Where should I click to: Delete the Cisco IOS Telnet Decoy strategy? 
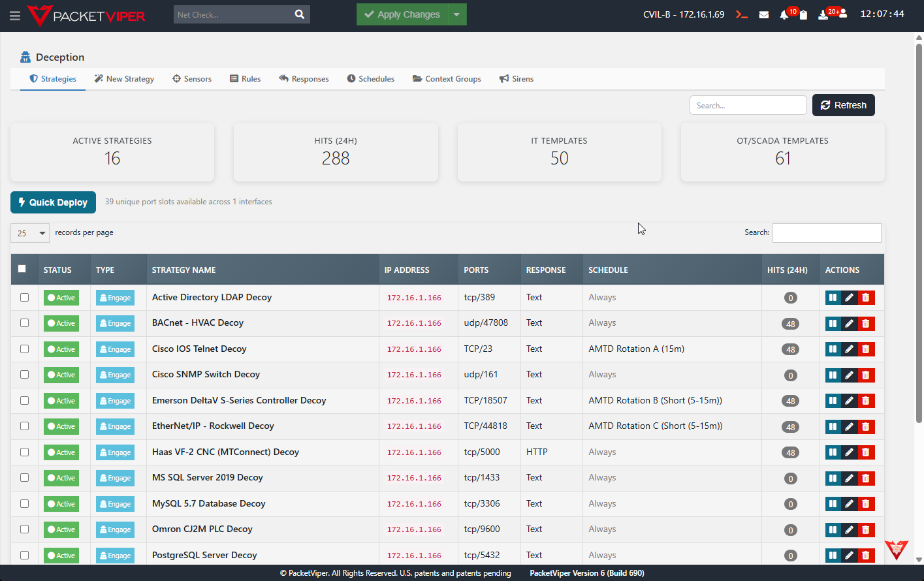click(x=866, y=349)
